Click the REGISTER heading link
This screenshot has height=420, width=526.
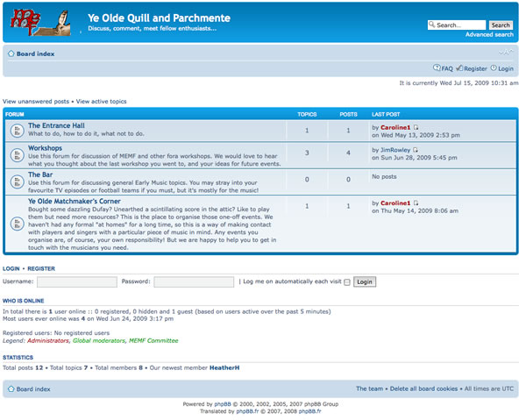[x=41, y=268]
